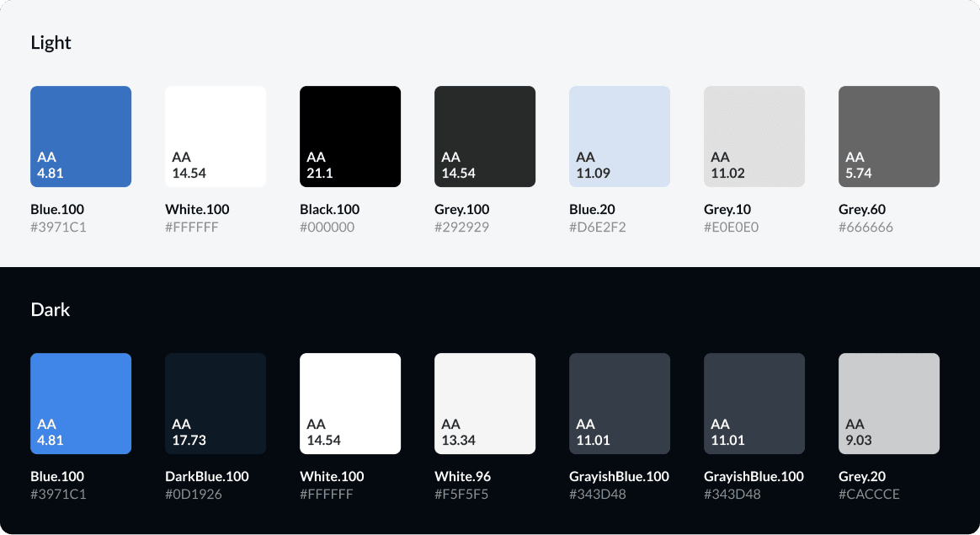Click the hex code "#CACCCE"
980x535 pixels.
[x=870, y=495]
